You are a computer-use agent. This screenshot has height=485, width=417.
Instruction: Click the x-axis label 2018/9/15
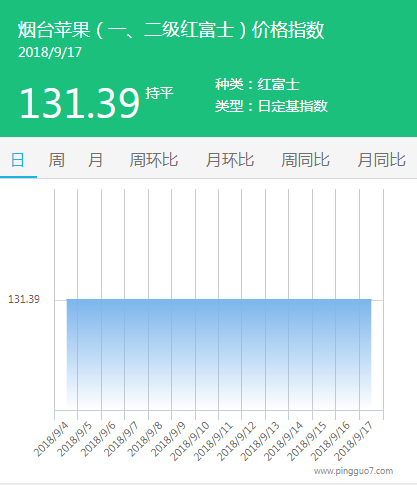pos(308,441)
